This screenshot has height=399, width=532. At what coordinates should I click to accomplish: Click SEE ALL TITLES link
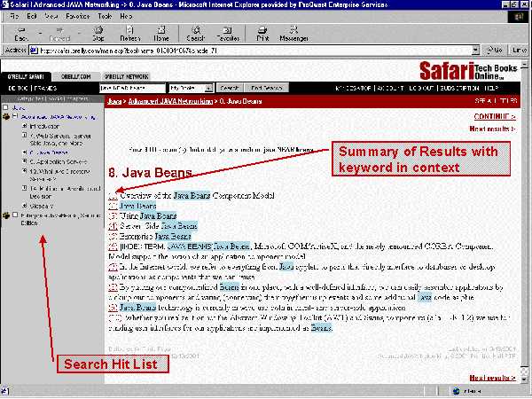(x=496, y=101)
